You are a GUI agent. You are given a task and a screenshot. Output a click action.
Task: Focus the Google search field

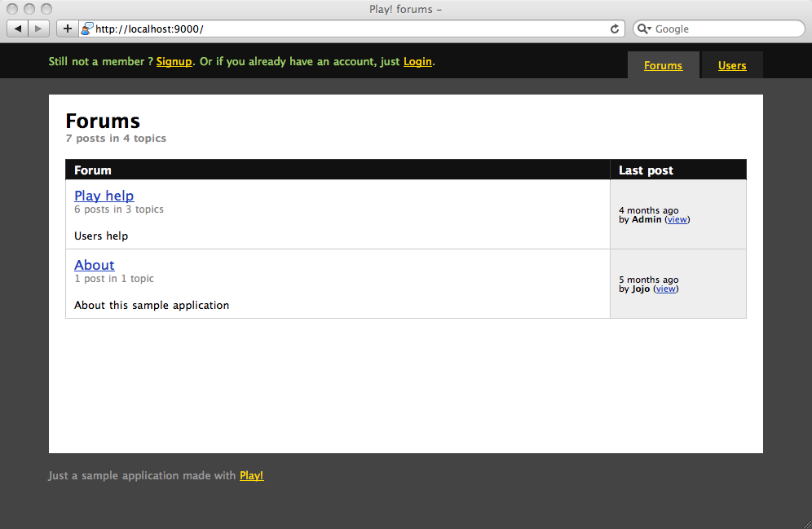coord(726,29)
